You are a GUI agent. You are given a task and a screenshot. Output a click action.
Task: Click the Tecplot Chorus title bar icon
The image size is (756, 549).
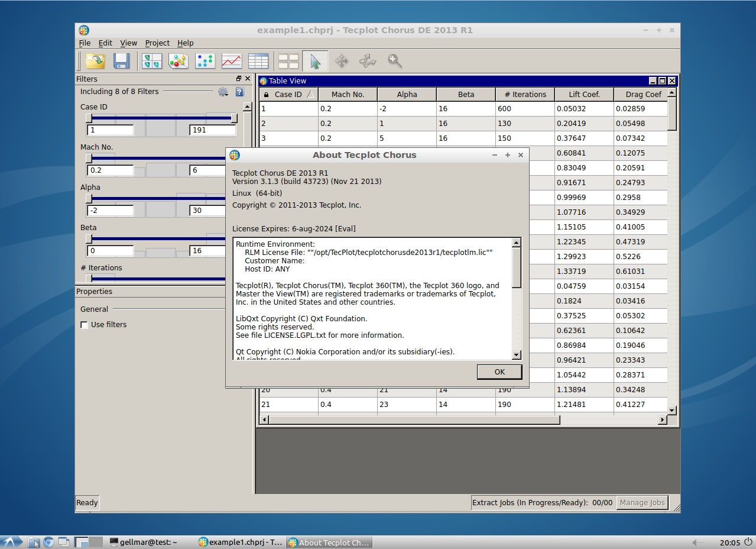click(x=83, y=30)
